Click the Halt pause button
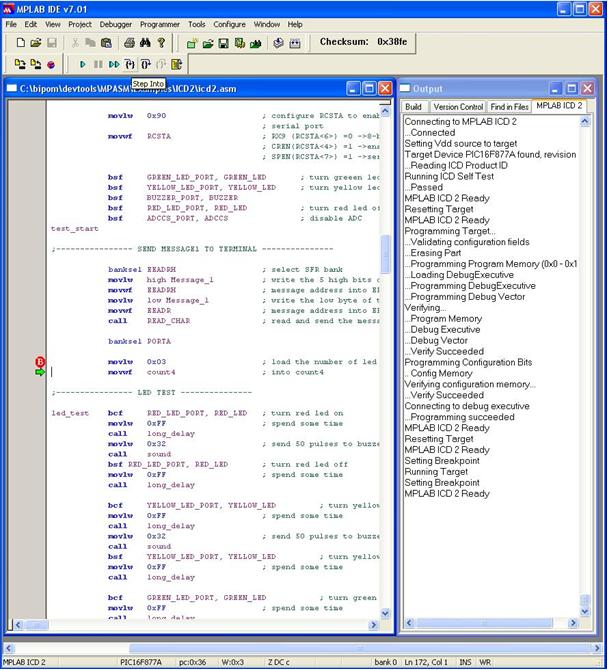The width and height of the screenshot is (608, 670). point(98,64)
